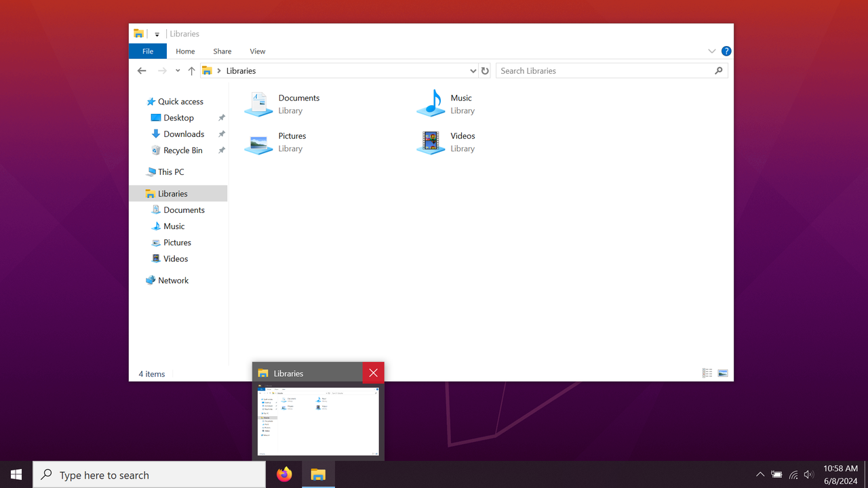Open battery status tray icon
868x488 pixels.
(776, 474)
